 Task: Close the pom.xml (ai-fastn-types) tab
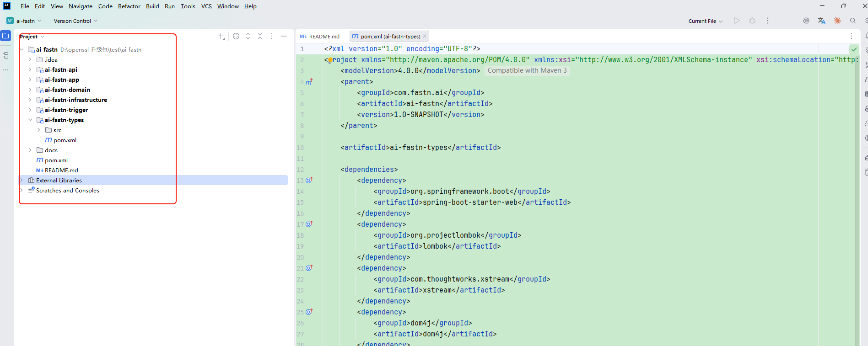(x=425, y=36)
